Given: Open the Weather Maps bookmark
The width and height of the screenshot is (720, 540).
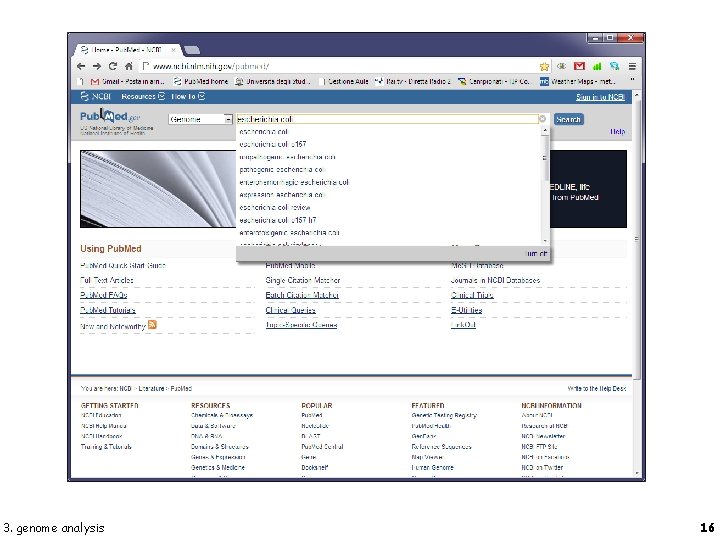Looking at the screenshot, I should [577, 81].
